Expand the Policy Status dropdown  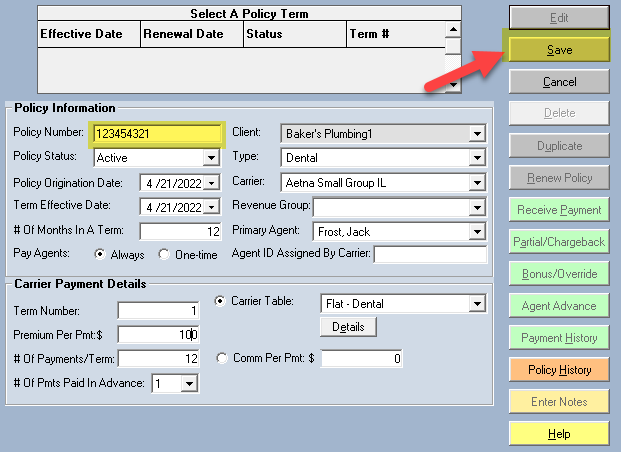[210, 158]
